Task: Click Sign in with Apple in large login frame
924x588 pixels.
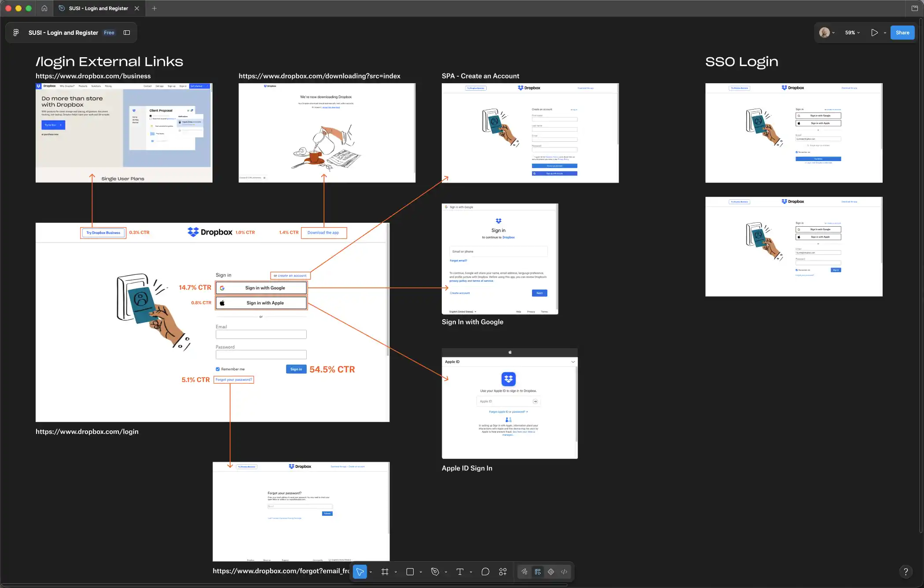Action: click(261, 303)
